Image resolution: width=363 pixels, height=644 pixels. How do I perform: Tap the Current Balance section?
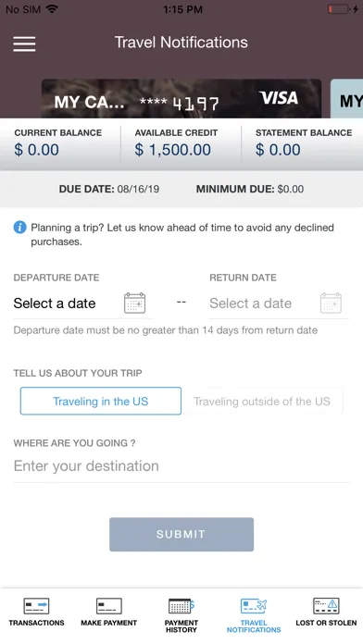58,143
